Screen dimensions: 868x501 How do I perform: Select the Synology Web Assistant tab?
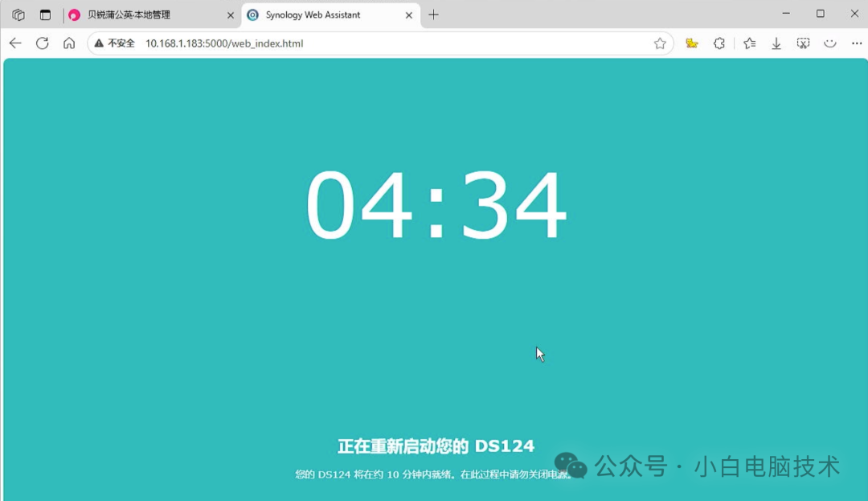click(x=317, y=14)
